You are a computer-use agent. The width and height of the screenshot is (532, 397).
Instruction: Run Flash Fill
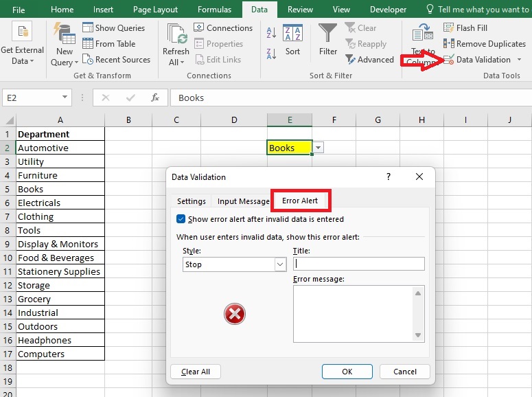[x=465, y=28]
